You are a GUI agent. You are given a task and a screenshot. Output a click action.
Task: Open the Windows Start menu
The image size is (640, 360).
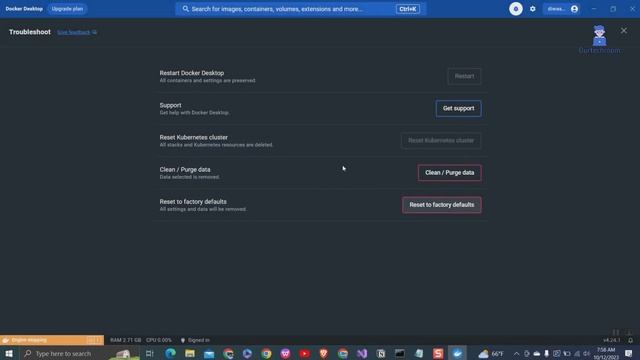point(9,353)
